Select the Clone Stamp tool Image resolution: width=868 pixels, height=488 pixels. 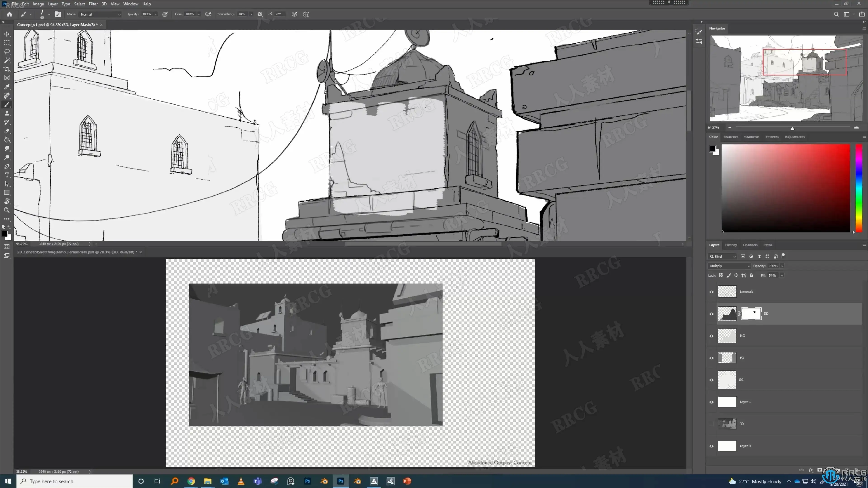[x=7, y=113]
